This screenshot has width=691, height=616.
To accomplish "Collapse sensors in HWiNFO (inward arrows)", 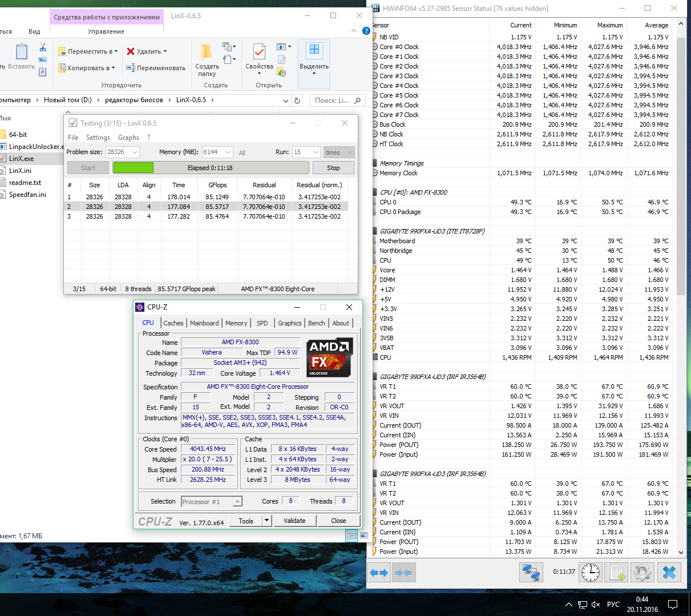I will [403, 572].
